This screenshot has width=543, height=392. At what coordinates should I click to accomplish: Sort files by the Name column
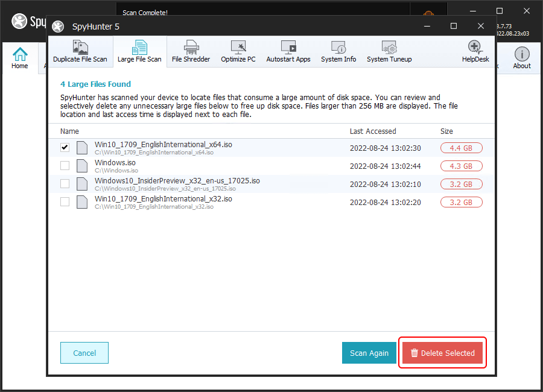pyautogui.click(x=69, y=131)
